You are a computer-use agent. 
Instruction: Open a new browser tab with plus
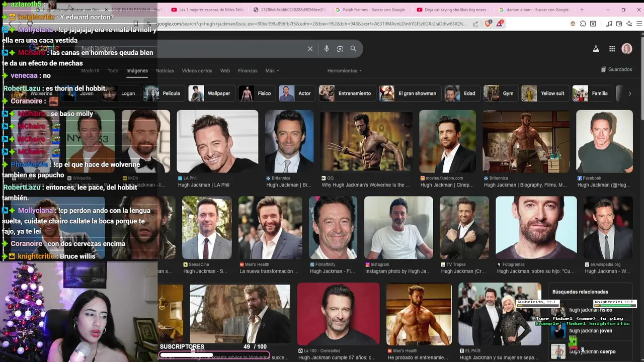tap(582, 10)
